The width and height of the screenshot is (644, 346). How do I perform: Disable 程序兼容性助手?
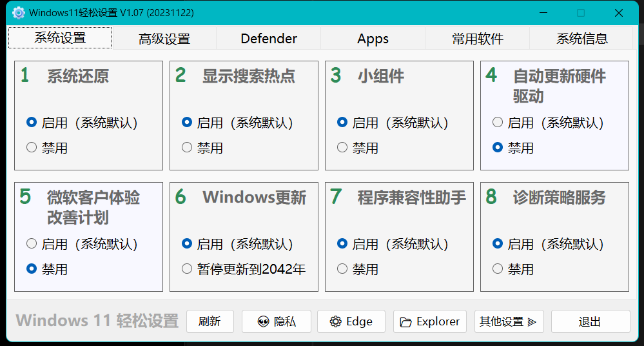(357, 269)
